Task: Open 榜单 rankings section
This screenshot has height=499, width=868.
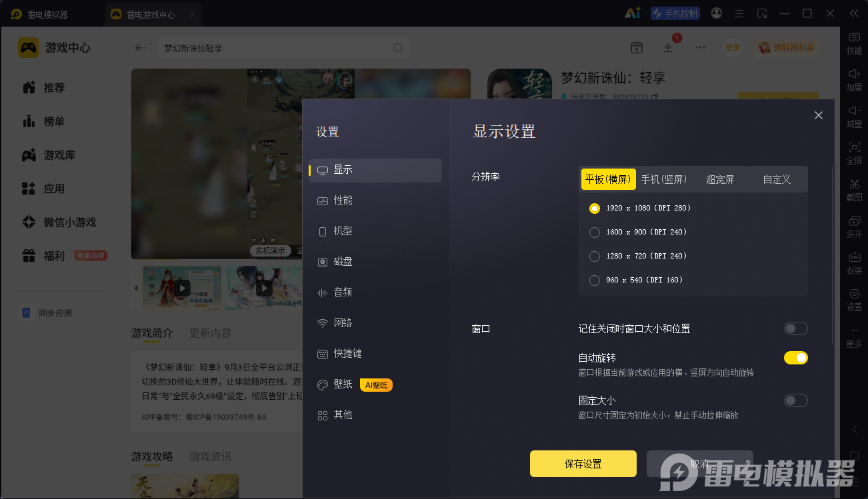Action: point(43,121)
